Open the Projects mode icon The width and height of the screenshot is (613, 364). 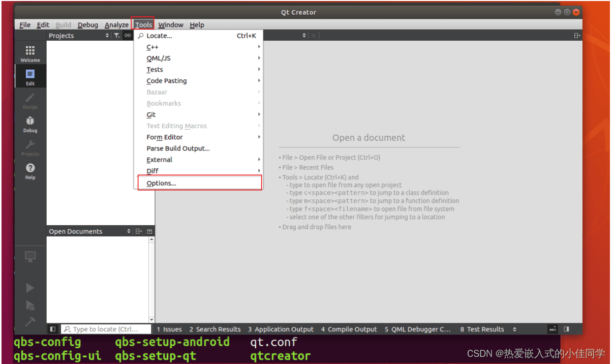[30, 147]
